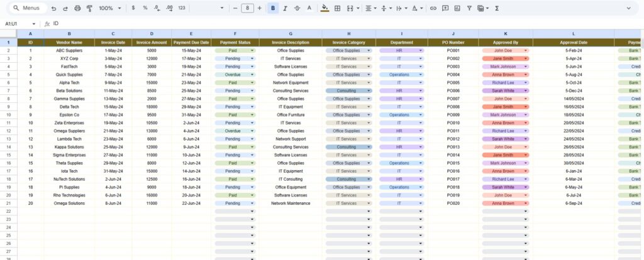Click the Vendor Name header cell
644x260 pixels.
[x=69, y=42]
